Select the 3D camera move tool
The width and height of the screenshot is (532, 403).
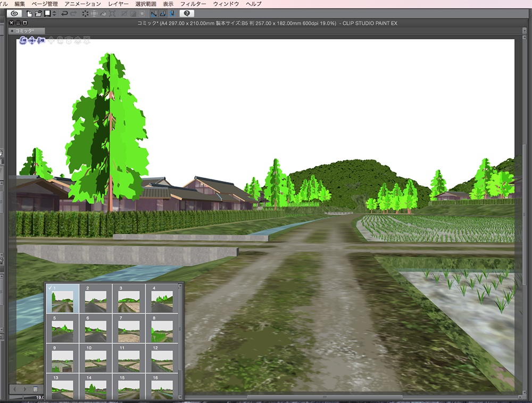(31, 40)
